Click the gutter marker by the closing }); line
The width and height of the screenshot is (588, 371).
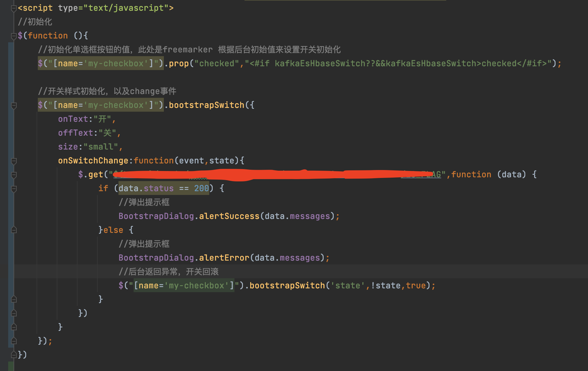tap(14, 341)
